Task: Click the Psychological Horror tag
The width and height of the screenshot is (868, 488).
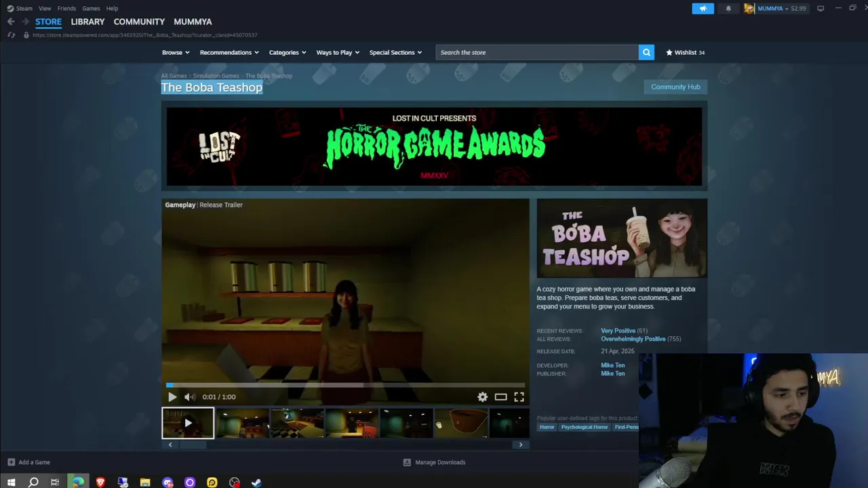Action: (x=585, y=427)
